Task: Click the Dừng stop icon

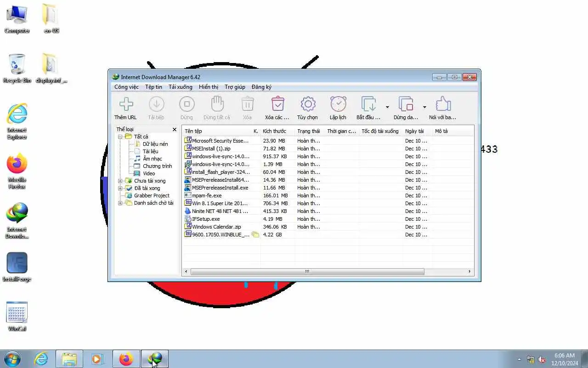Action: pos(187,104)
